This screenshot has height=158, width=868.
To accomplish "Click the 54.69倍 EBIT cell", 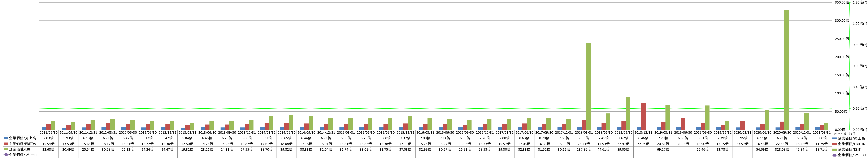I will [x=763, y=150].
